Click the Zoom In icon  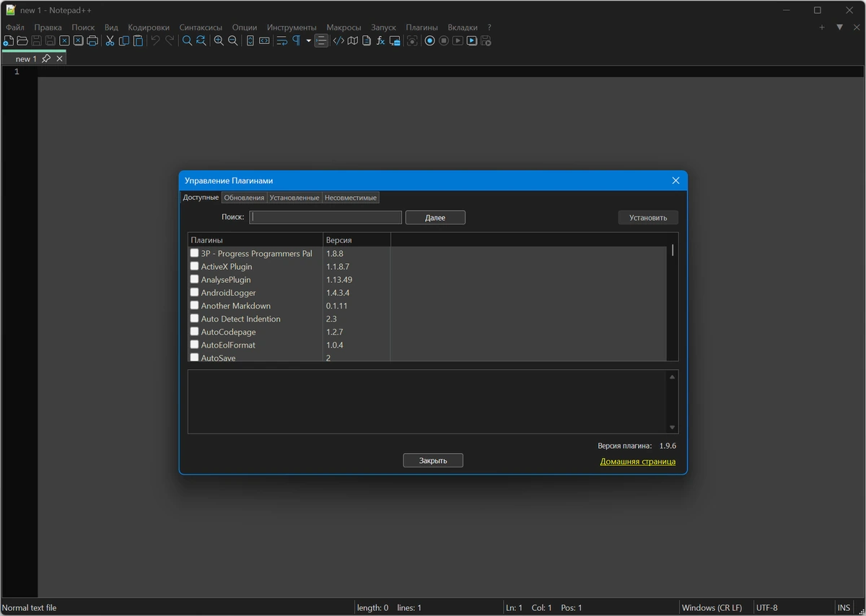(x=219, y=41)
